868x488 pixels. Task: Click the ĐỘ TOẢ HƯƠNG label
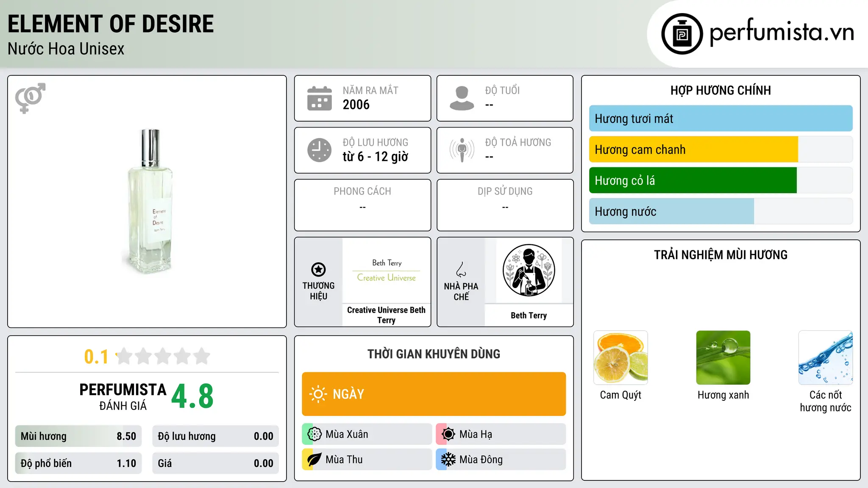518,143
